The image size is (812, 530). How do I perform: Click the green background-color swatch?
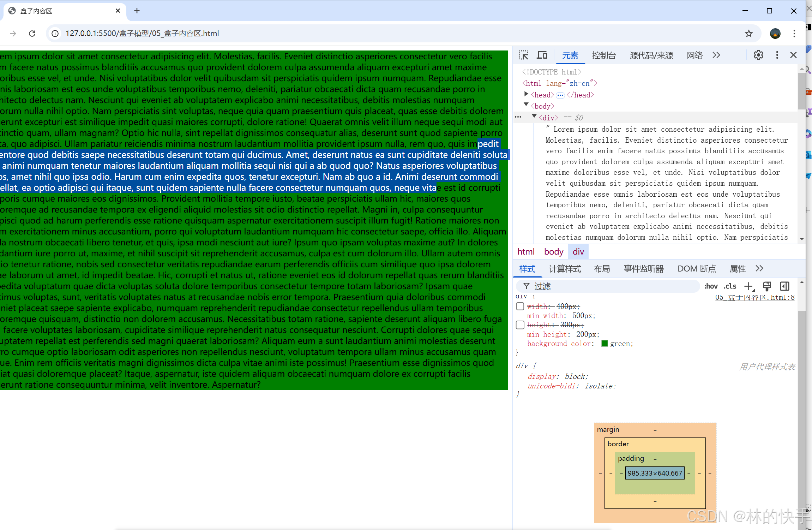[605, 344]
